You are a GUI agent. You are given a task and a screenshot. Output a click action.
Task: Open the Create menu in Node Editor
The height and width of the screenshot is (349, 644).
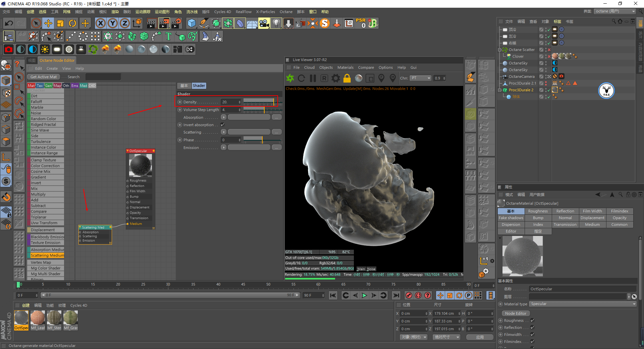click(52, 68)
